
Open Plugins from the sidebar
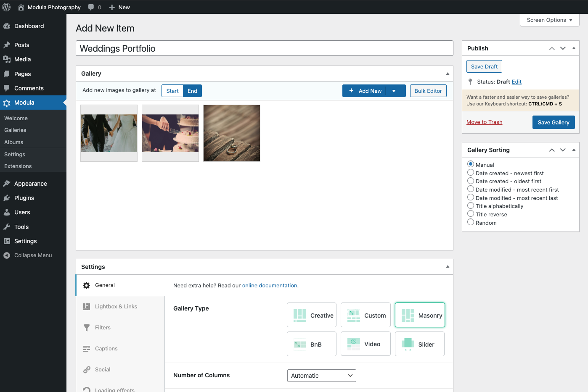[x=24, y=198]
